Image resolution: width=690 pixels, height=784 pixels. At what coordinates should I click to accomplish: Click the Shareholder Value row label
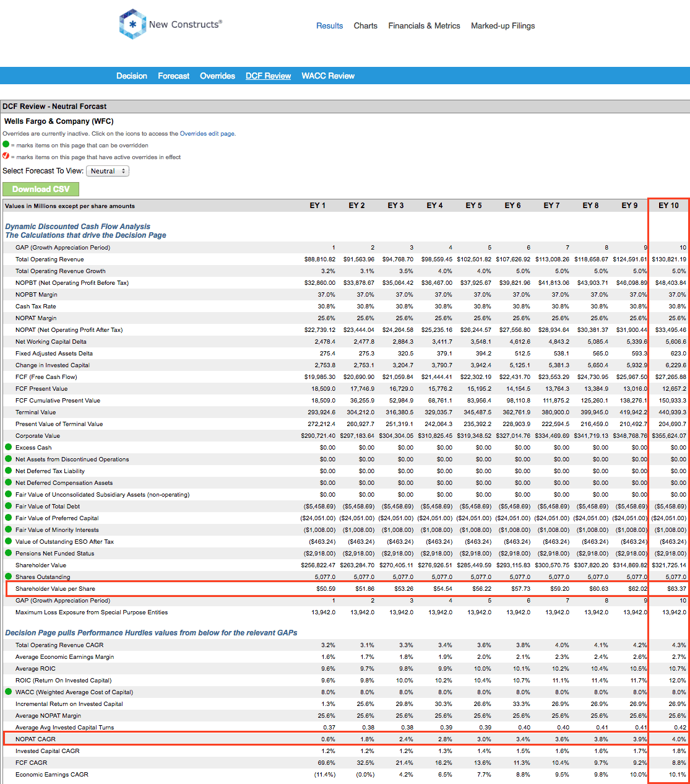pos(41,565)
